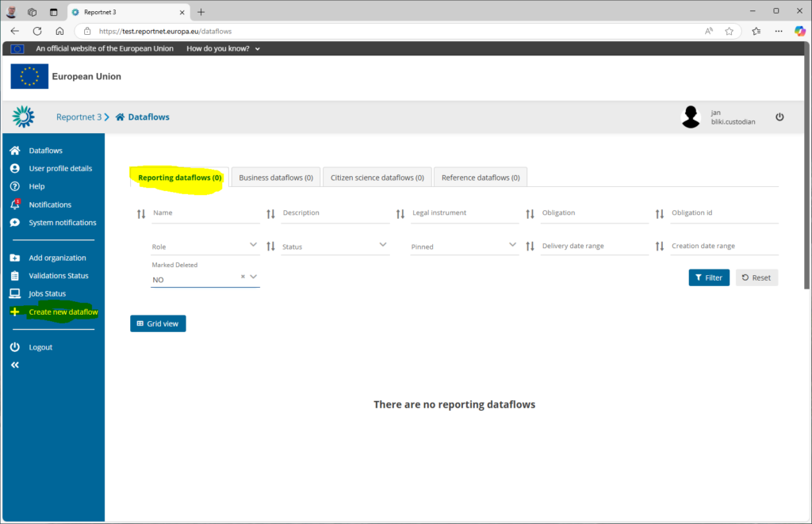Expand the Marked Deleted dropdown arrow
This screenshot has height=524, width=812.
(x=254, y=277)
